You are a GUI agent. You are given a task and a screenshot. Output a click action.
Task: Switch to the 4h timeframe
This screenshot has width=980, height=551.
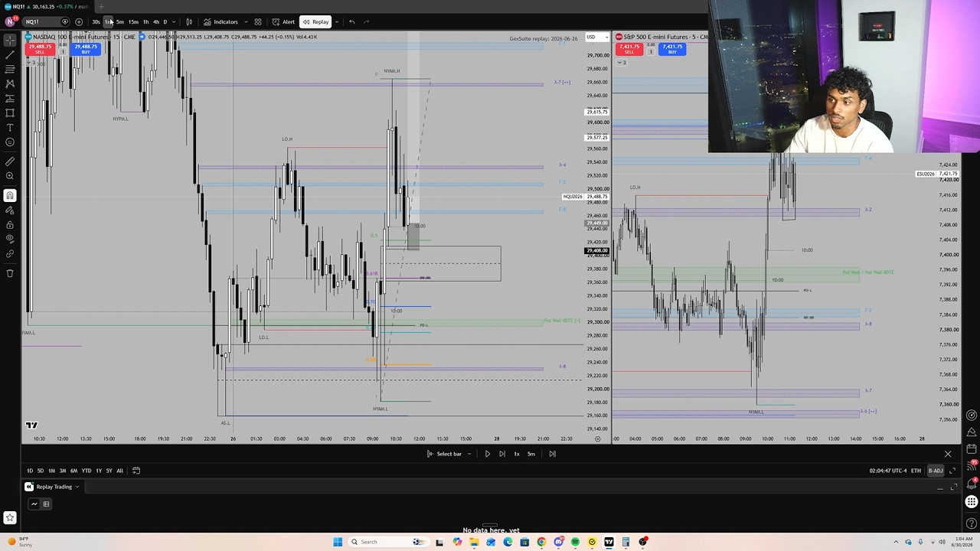pyautogui.click(x=156, y=21)
